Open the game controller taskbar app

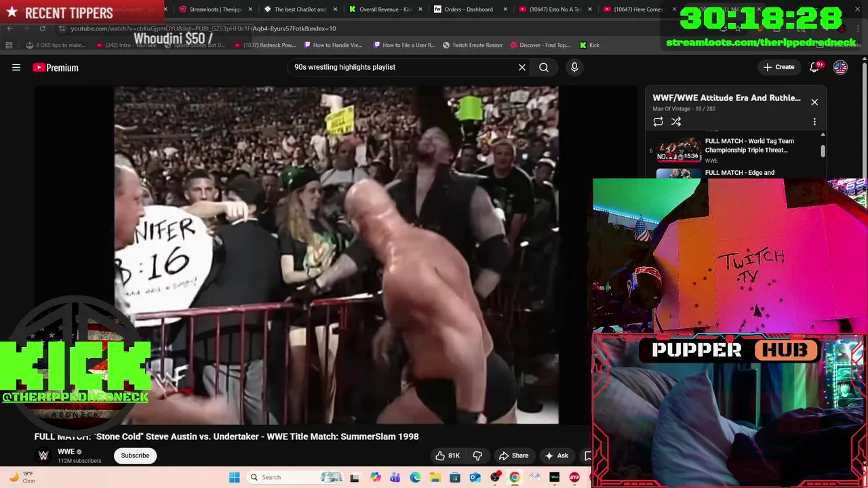[x=534, y=477]
